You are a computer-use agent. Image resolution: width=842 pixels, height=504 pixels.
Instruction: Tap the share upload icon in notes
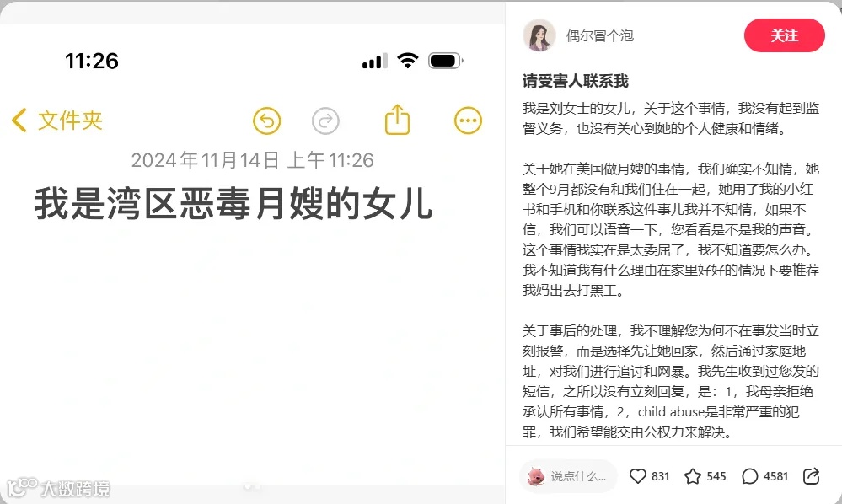pyautogui.click(x=397, y=119)
